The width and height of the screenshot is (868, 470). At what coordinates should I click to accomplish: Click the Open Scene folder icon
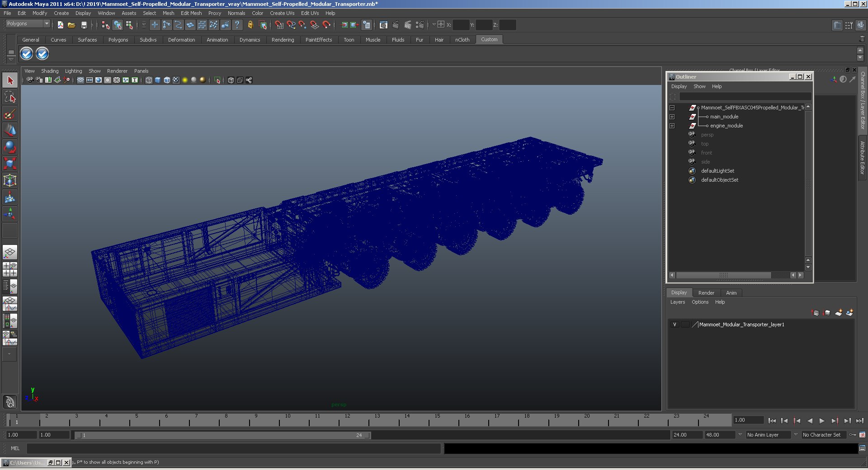coord(71,25)
